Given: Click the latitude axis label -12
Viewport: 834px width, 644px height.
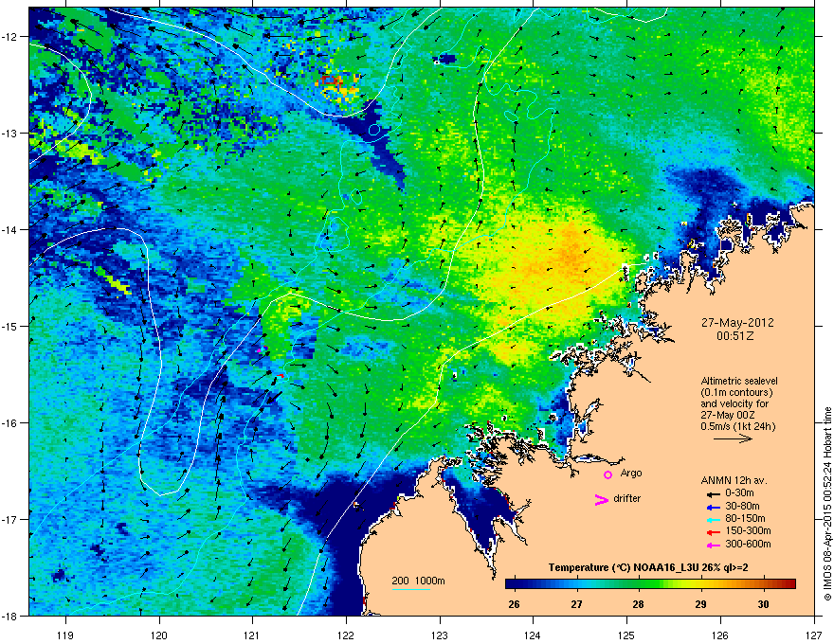Looking at the screenshot, I should [9, 37].
